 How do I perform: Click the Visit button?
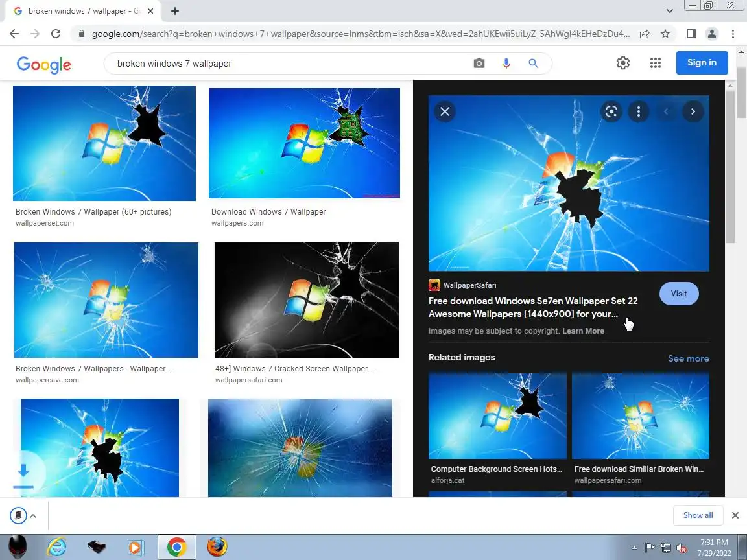coord(679,294)
